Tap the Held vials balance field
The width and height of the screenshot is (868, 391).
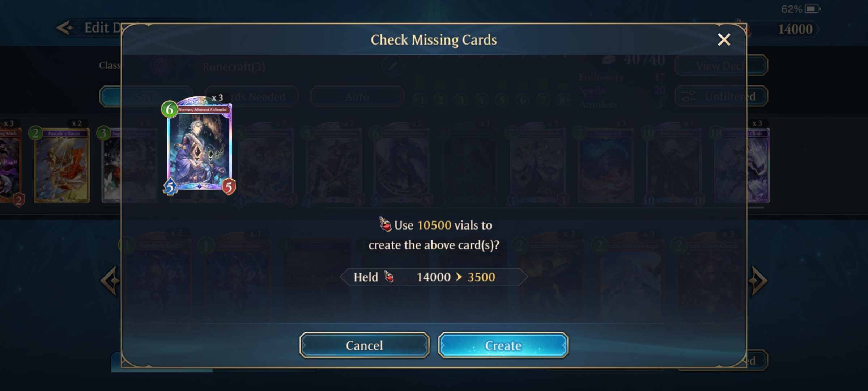point(434,277)
